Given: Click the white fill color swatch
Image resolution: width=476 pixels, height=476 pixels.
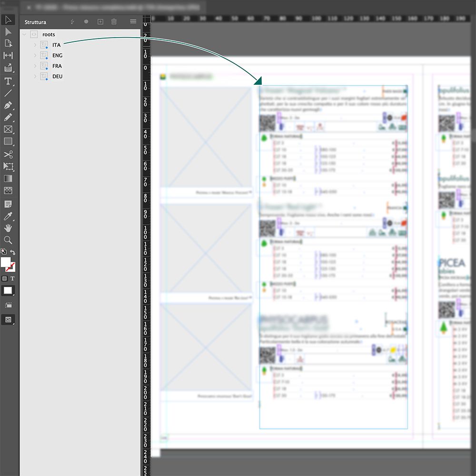Looking at the screenshot, I should tap(5, 262).
